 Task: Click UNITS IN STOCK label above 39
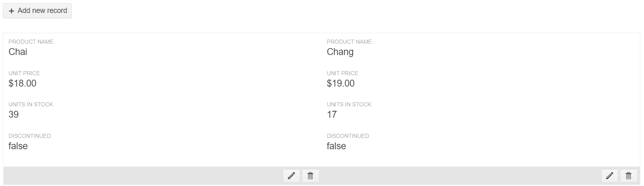coord(31,104)
